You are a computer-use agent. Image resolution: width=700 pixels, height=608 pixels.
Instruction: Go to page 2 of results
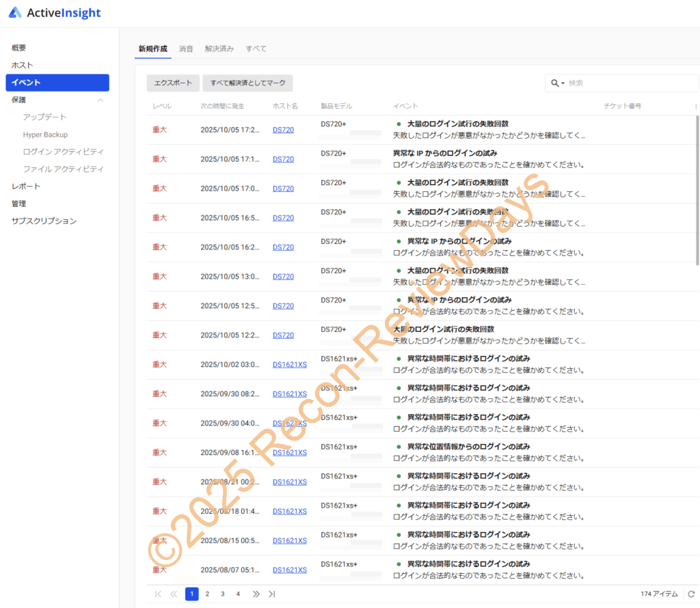click(207, 594)
